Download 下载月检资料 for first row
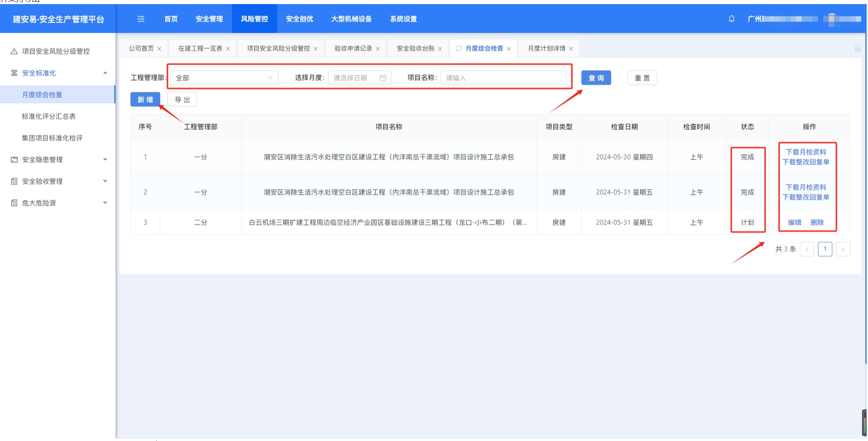 [x=806, y=152]
